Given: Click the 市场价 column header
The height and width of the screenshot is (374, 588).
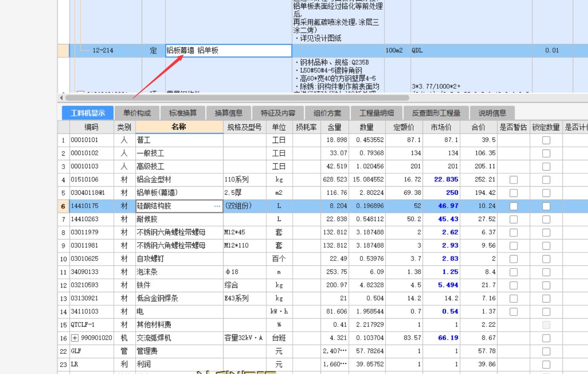Looking at the screenshot, I should point(441,127).
